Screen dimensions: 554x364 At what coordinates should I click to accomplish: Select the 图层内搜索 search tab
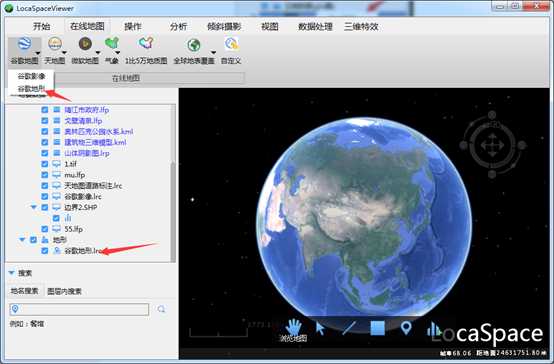64,291
